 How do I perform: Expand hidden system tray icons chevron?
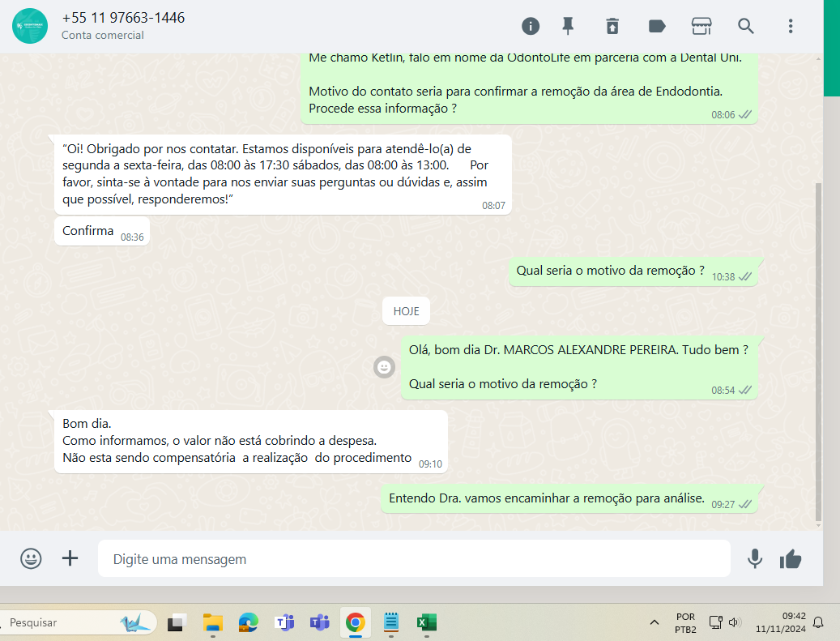655,622
